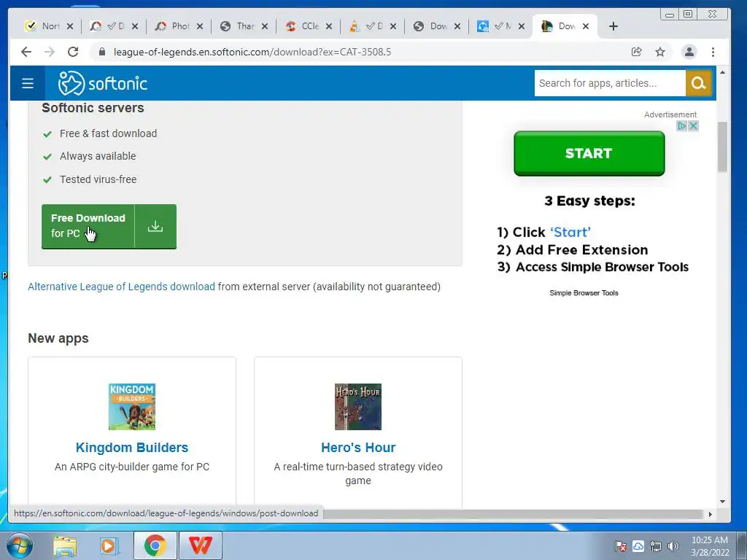The image size is (747, 560).
Task: Open a new tab with plus button
Action: (x=614, y=27)
